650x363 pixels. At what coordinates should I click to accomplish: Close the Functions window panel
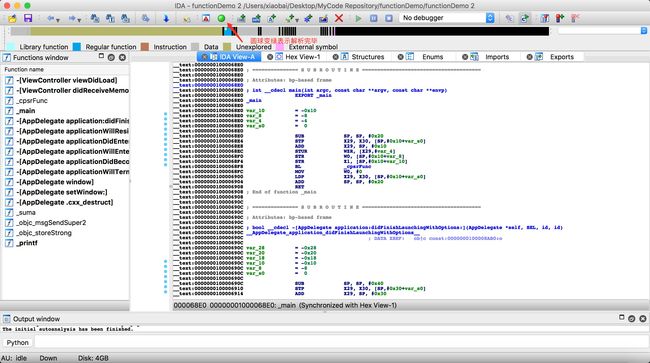click(122, 58)
